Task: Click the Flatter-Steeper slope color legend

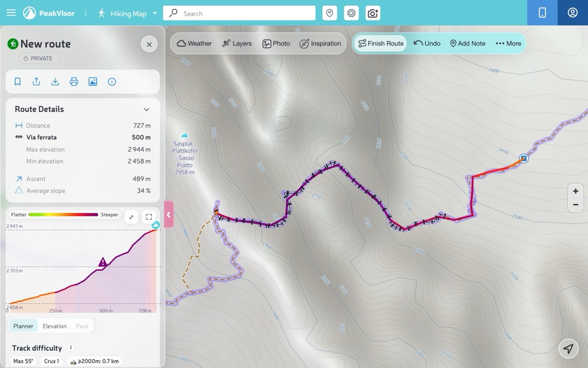Action: point(64,214)
